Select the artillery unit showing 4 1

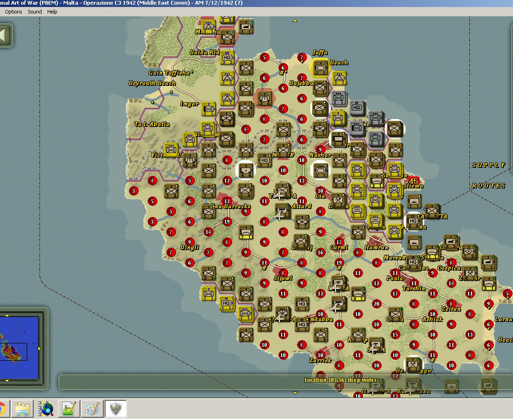358,294
